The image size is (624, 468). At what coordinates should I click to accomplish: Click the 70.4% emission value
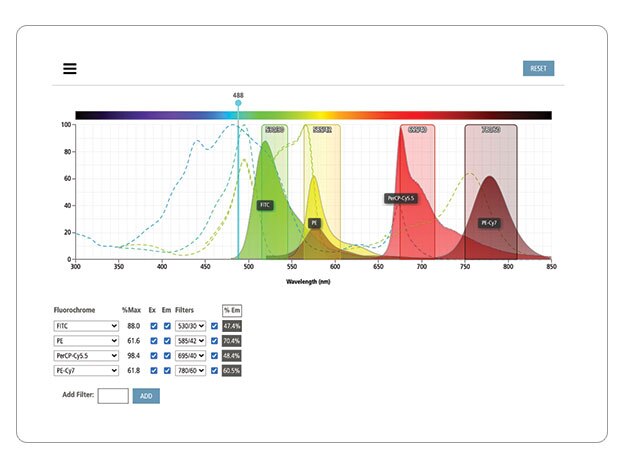coord(232,341)
